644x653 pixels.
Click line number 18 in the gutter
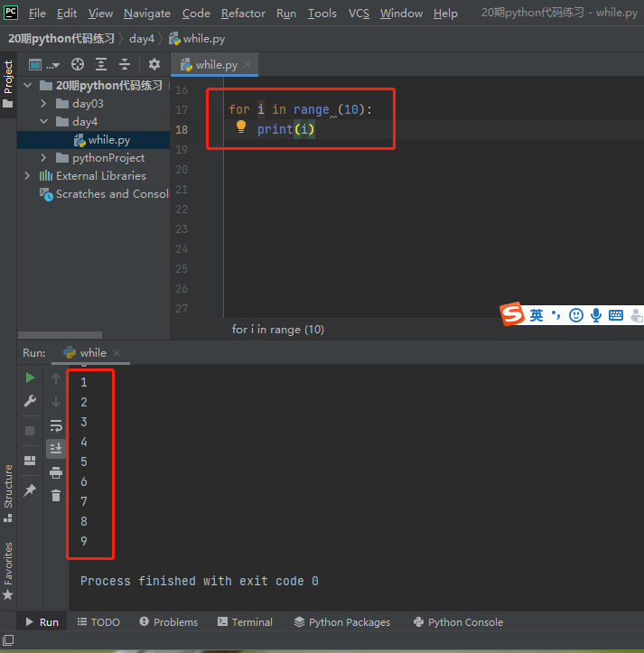coord(182,129)
